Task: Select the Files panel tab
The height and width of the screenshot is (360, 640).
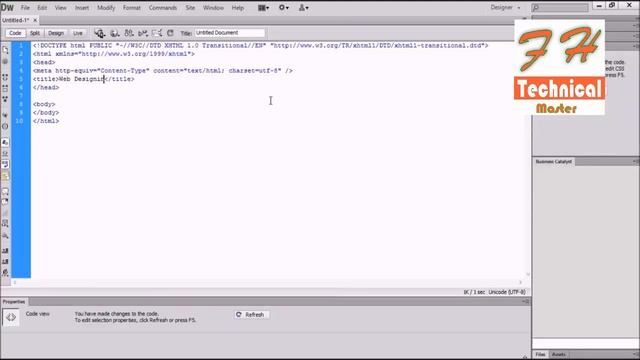Action: [540, 354]
